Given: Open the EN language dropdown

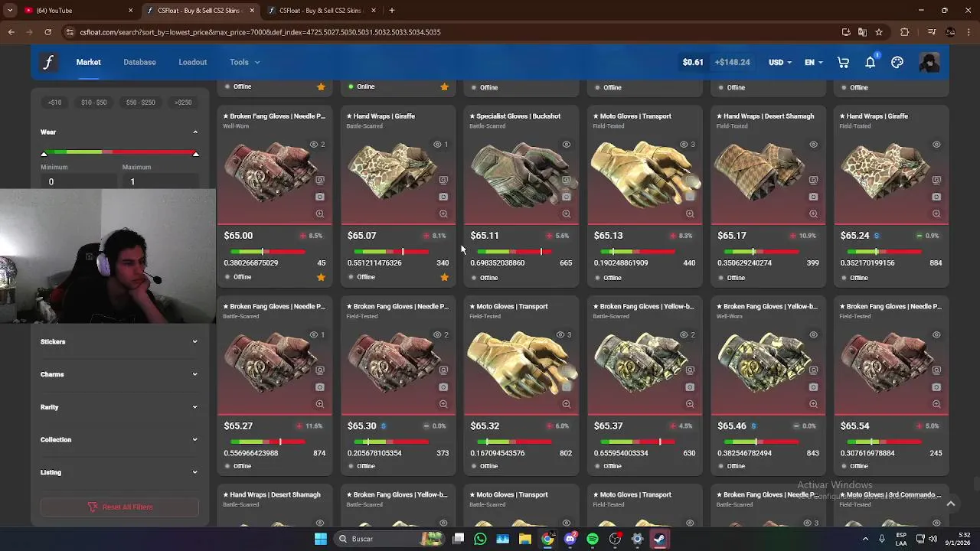Looking at the screenshot, I should point(813,62).
